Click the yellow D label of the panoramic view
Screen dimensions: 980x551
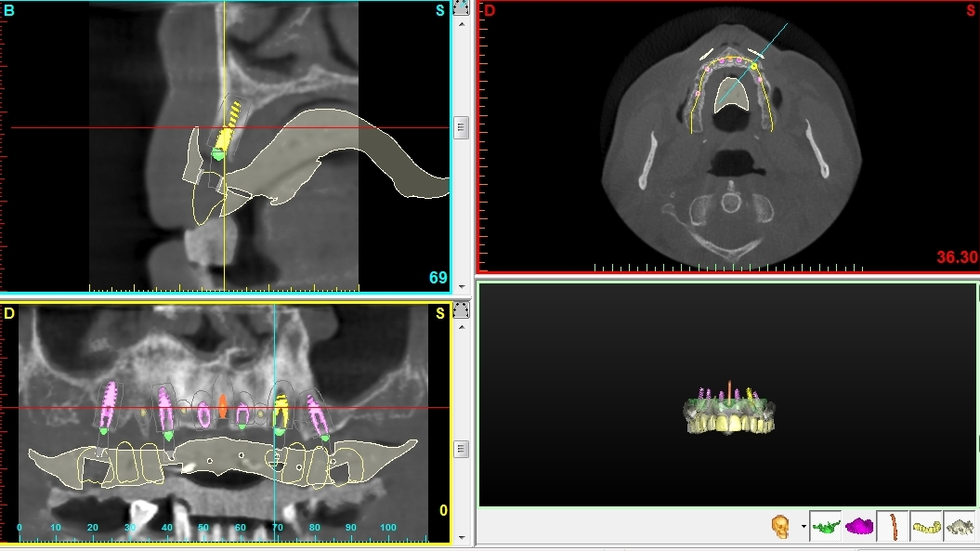pos(8,313)
